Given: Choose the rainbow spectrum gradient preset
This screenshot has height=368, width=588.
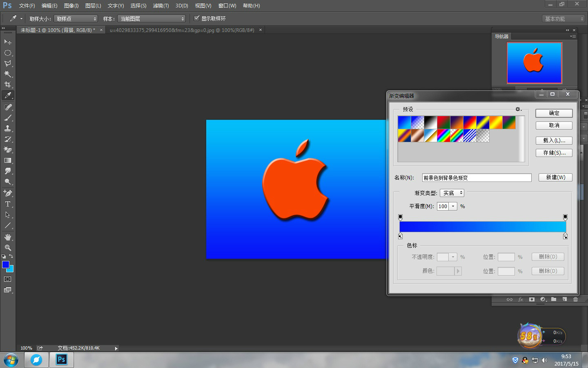Looking at the screenshot, I should 443,136.
